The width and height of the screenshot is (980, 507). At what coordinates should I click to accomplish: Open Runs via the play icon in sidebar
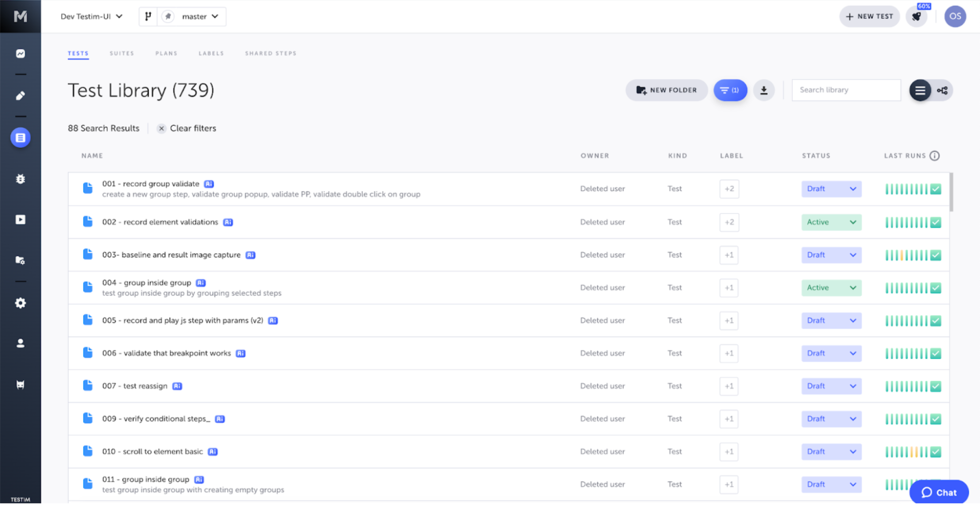point(20,219)
